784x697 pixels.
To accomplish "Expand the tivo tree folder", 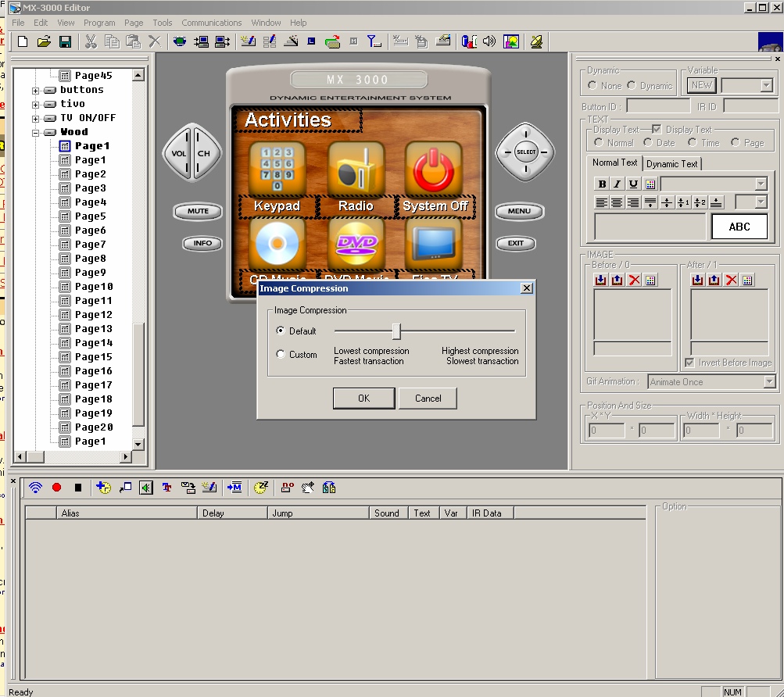I will click(35, 105).
